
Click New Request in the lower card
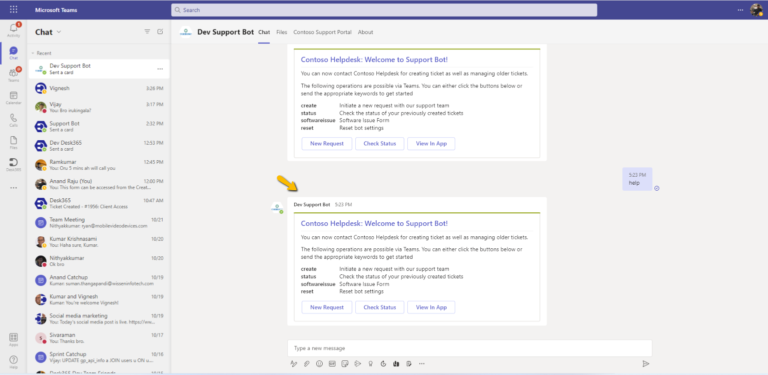pyautogui.click(x=326, y=307)
